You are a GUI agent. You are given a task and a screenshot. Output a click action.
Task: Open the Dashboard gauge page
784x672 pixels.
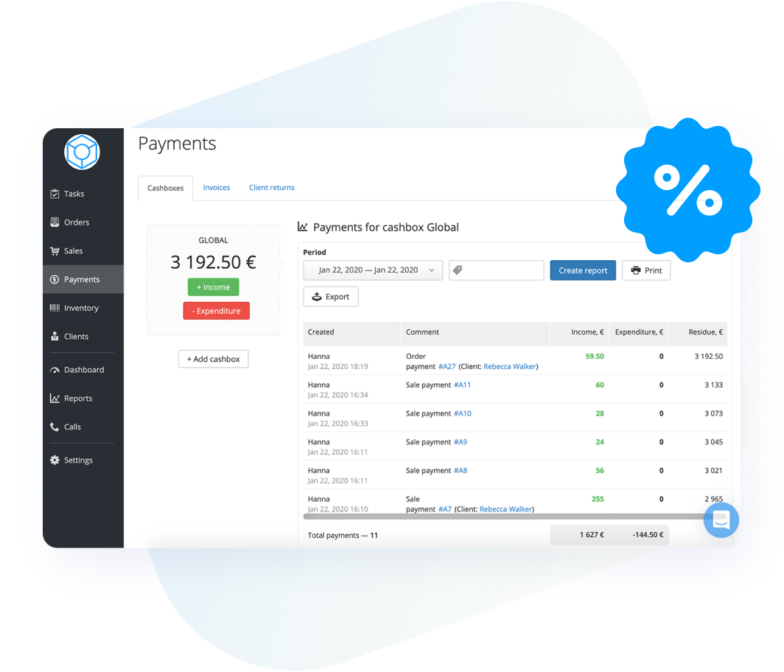pos(83,370)
